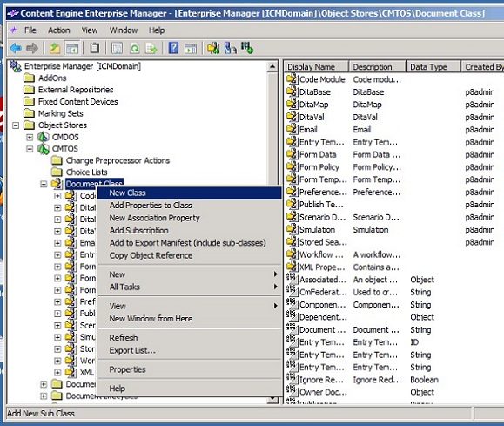Open the Action menu
504x426 pixels.
click(59, 30)
